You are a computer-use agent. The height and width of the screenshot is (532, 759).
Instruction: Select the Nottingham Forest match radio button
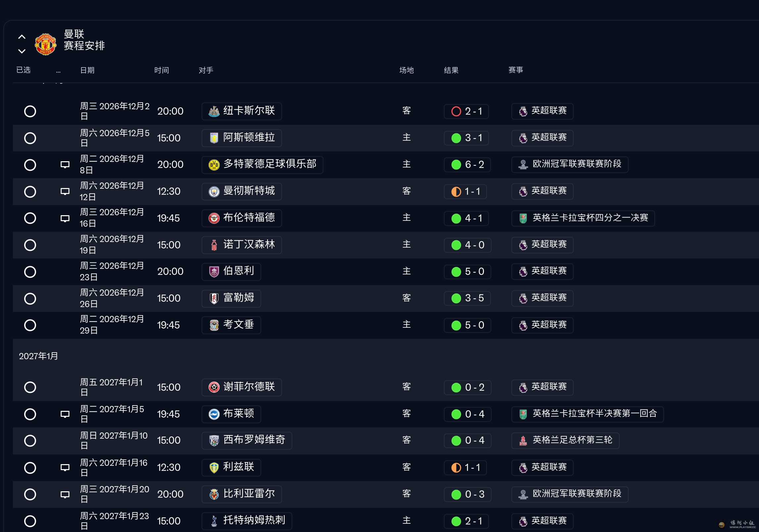pos(30,245)
